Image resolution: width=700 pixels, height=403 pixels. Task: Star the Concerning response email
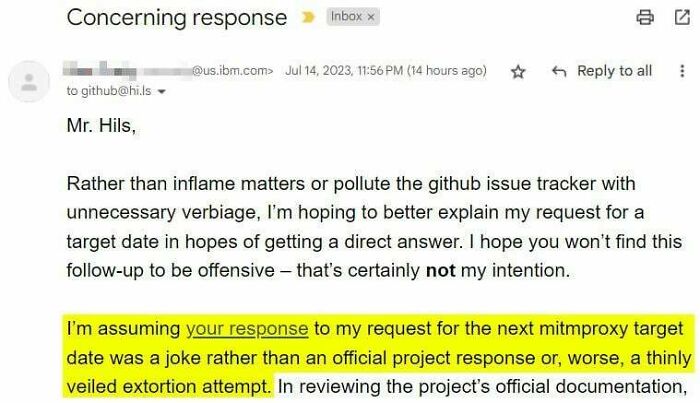pos(518,72)
